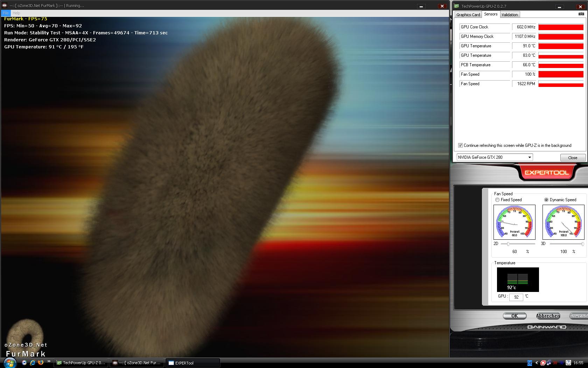Take a screenshot with GPU-Z camera icon

point(581,14)
